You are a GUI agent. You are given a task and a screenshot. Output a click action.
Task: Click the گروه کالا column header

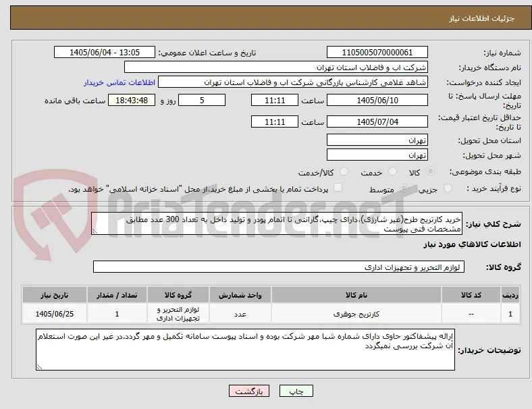pyautogui.click(x=178, y=295)
